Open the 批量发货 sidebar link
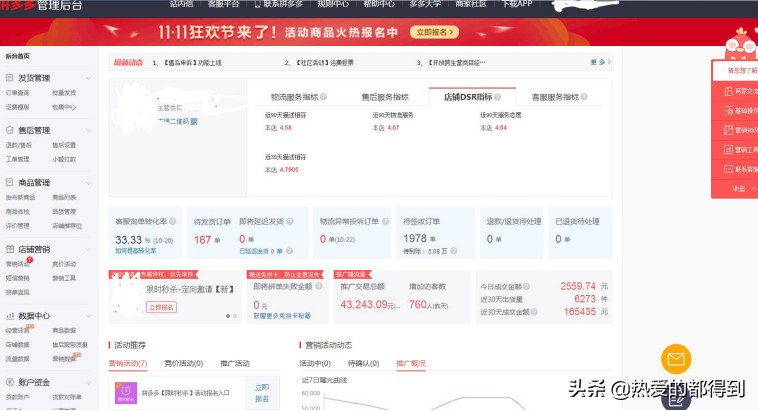This screenshot has width=758, height=411. [64, 92]
